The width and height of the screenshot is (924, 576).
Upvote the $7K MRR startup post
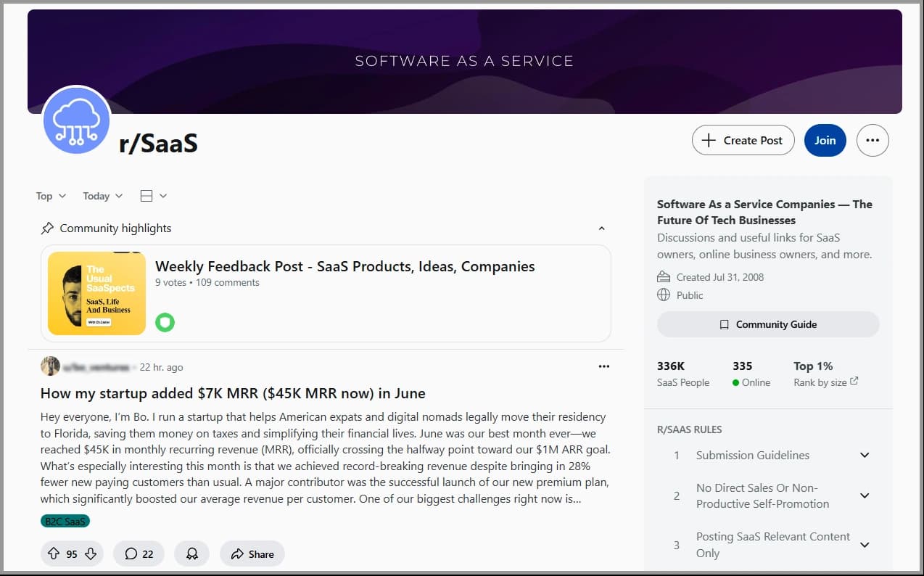pyautogui.click(x=54, y=554)
